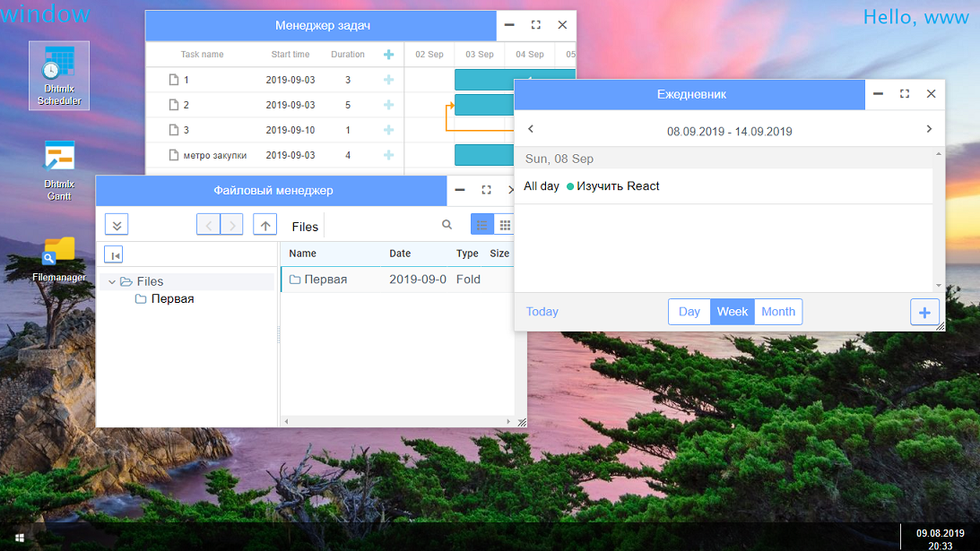980x551 pixels.
Task: Click the Task name column header
Action: (202, 55)
